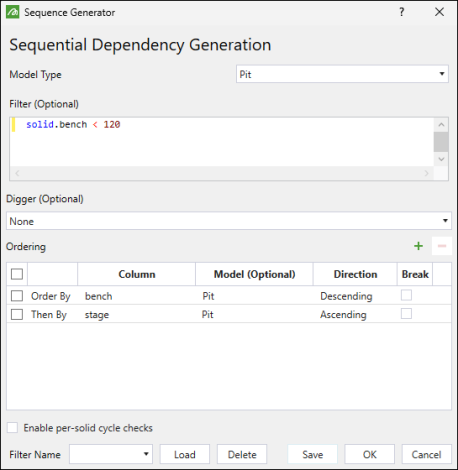Screen dimensions: 458x470
Task: Check the select-all header checkbox in Ordering
Action: point(17,274)
